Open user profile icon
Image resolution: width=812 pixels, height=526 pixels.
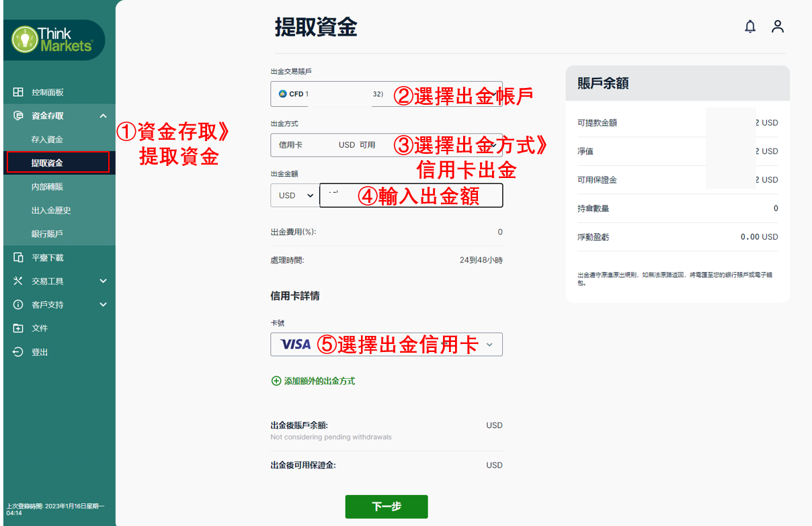click(x=778, y=27)
